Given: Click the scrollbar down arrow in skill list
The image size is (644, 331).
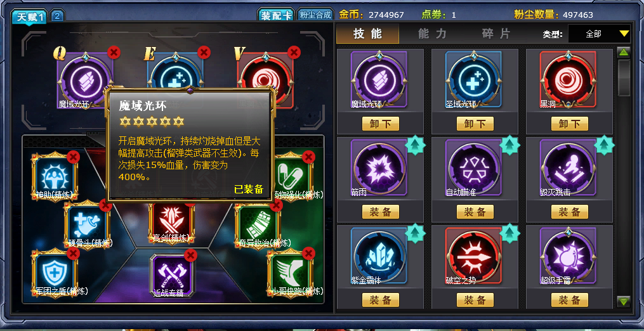Looking at the screenshot, I should 624,301.
